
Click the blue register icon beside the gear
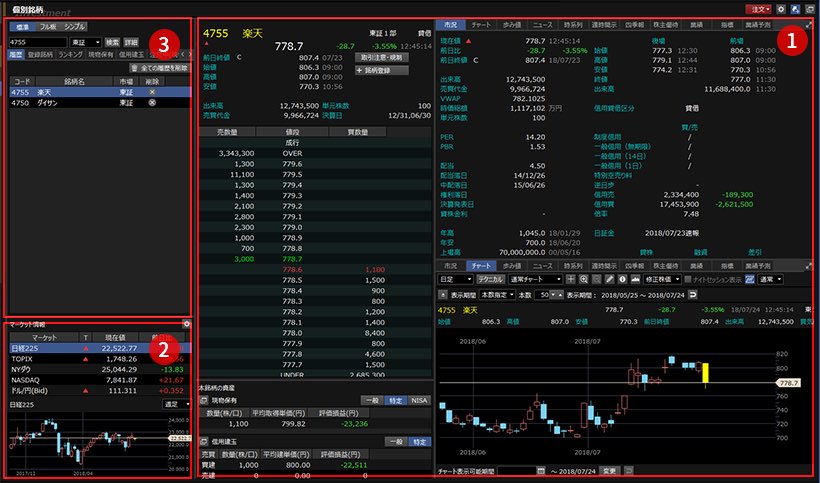[x=795, y=9]
